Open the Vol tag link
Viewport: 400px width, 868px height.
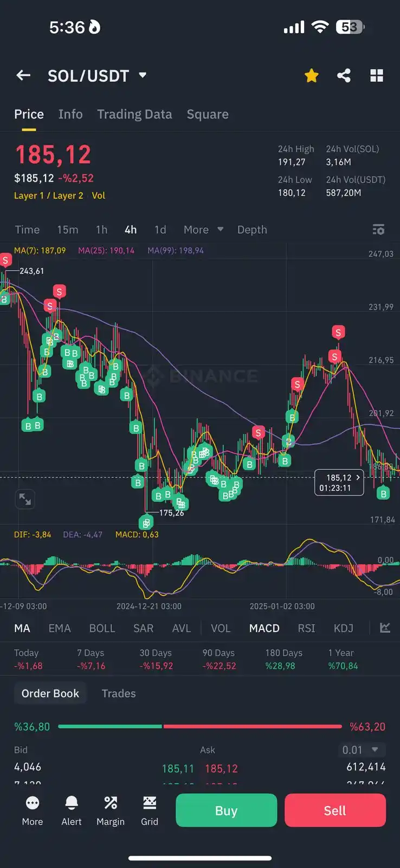pos(99,196)
